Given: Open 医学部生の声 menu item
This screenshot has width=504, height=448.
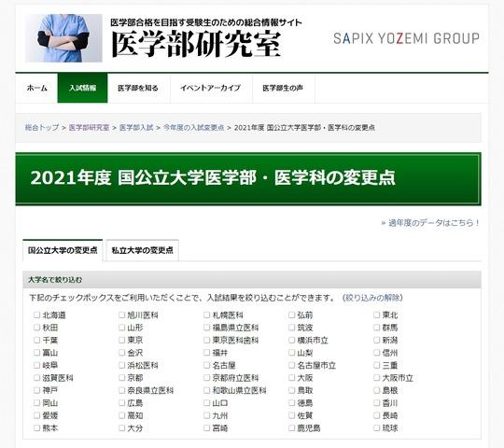Looking at the screenshot, I should tap(283, 88).
